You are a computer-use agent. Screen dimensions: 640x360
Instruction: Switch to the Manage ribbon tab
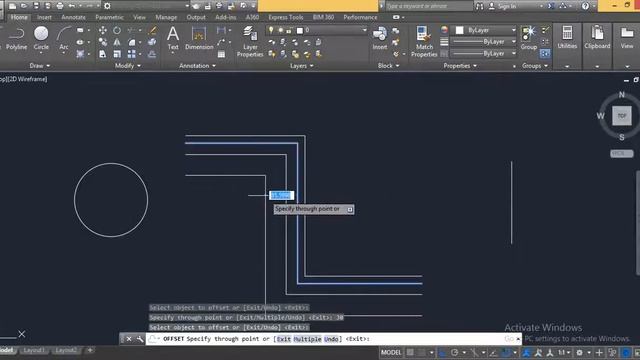pos(166,17)
